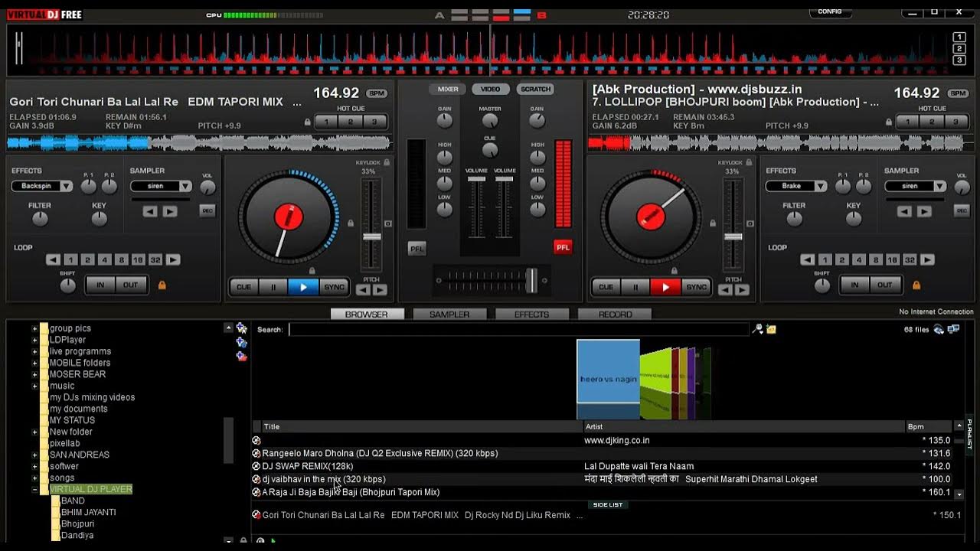Viewport: 980px width, 551px height.
Task: Click right deck sampler REC button
Action: (961, 210)
